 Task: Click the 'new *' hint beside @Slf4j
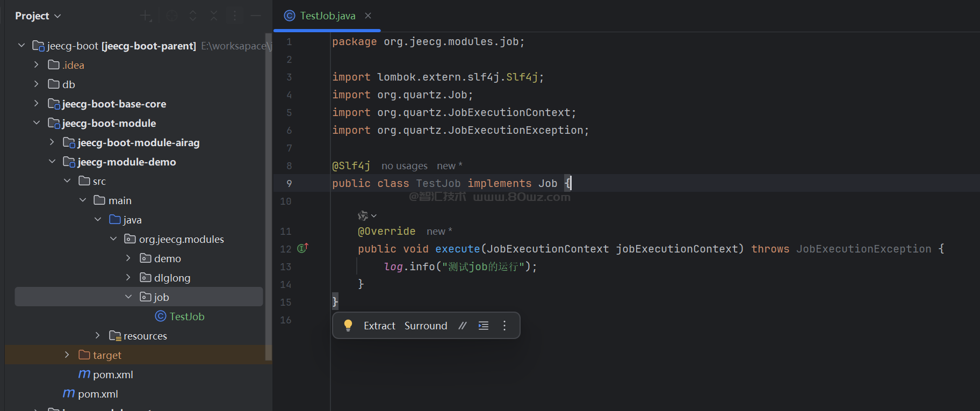[x=450, y=166]
